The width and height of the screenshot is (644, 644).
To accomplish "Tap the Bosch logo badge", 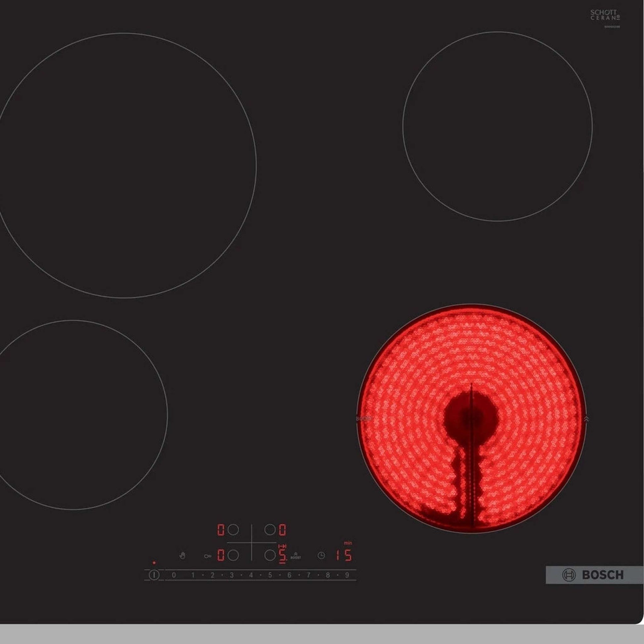I will pos(594,575).
